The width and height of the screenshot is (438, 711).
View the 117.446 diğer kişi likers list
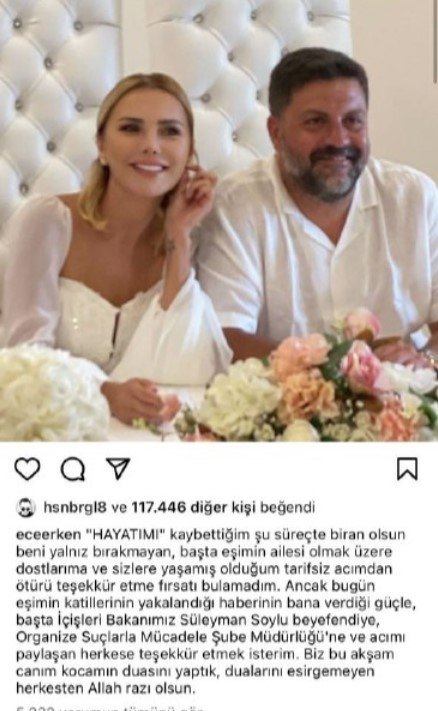click(194, 507)
